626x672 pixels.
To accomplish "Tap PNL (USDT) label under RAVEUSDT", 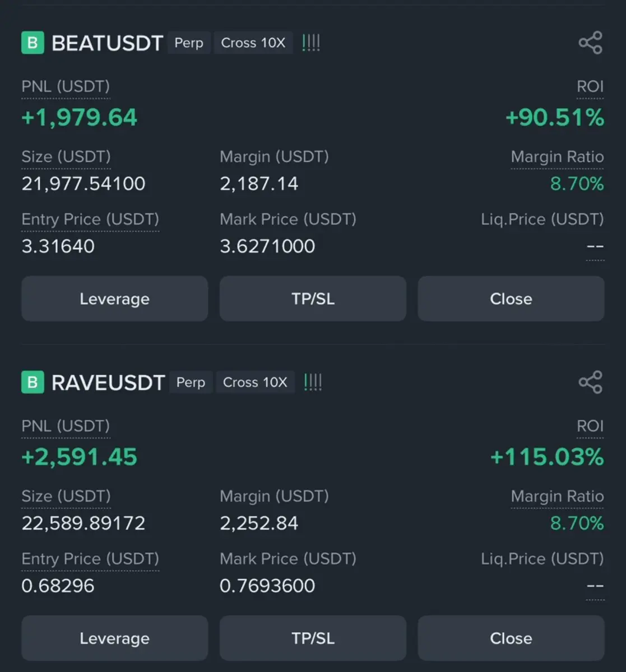I will pyautogui.click(x=66, y=426).
